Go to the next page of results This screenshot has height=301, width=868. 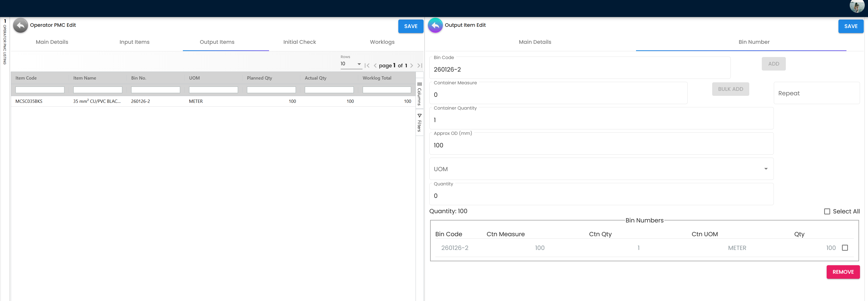(411, 65)
